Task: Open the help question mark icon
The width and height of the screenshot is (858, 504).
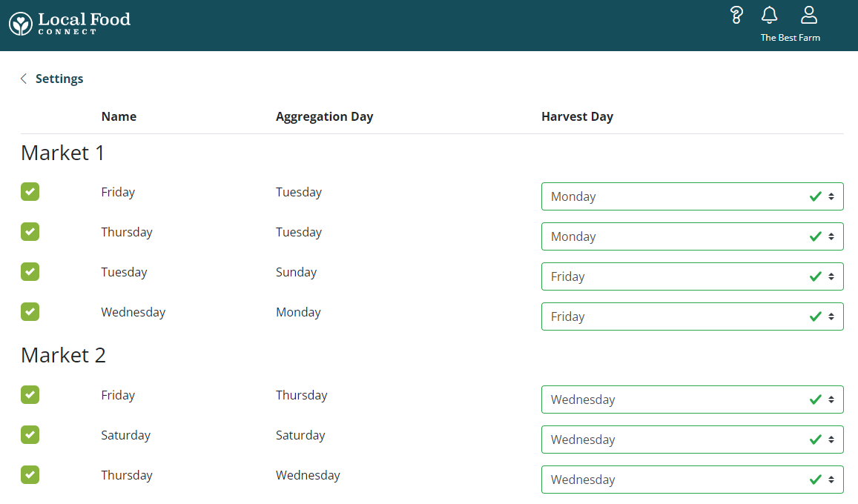Action: click(x=736, y=15)
